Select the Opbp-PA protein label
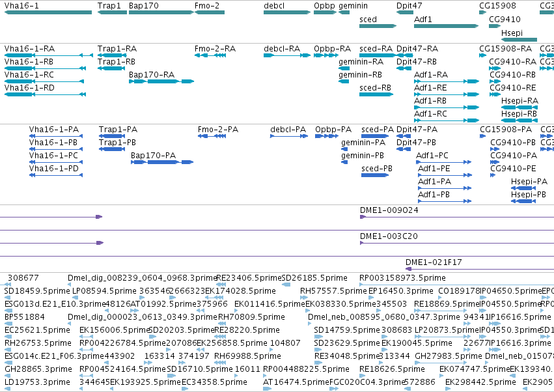 tap(333, 130)
